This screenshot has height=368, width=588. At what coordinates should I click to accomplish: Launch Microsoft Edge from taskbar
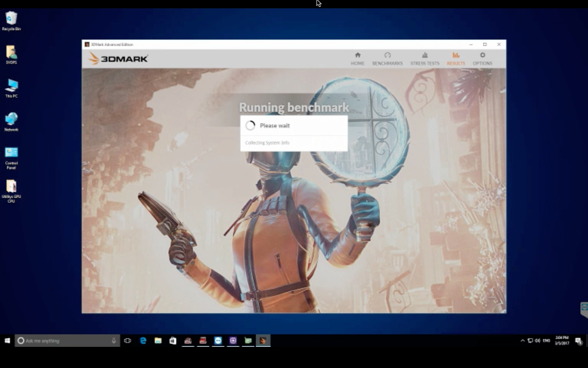point(143,341)
